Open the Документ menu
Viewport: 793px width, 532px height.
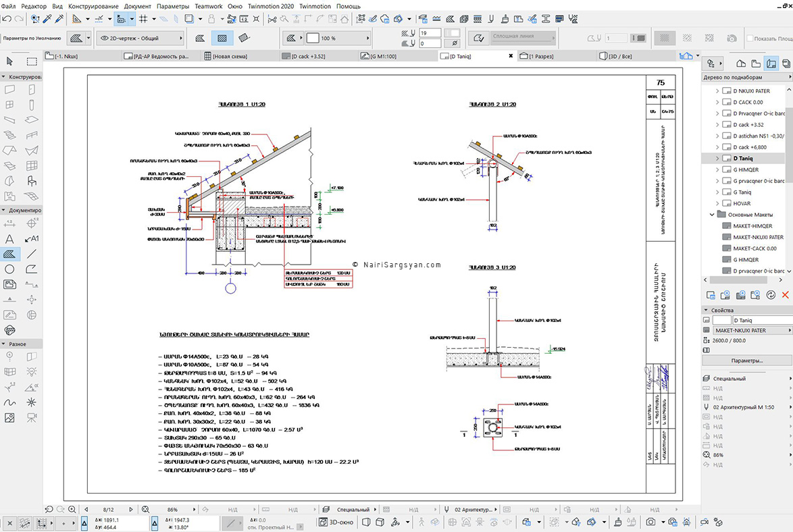point(138,6)
